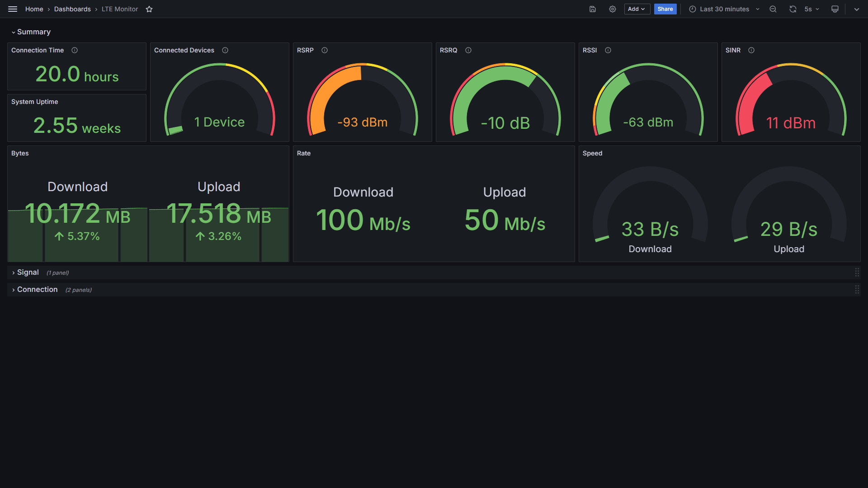Viewport: 868px width, 488px height.
Task: Open dashboard settings gear
Action: point(613,9)
